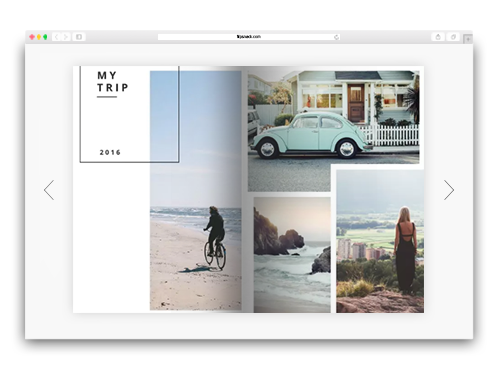
Task: Open the Share menu icon
Action: coord(438,37)
